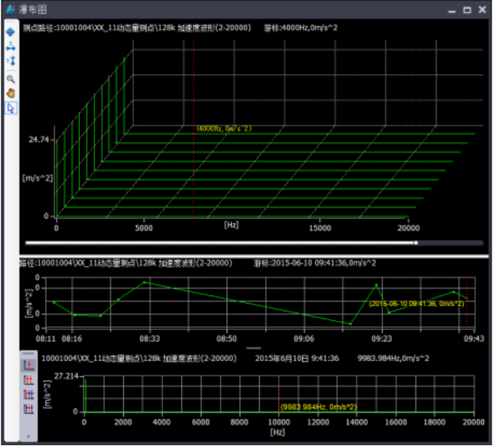494x448 pixels.
Task: Maximize the waterfall plot window
Action: coord(467,10)
